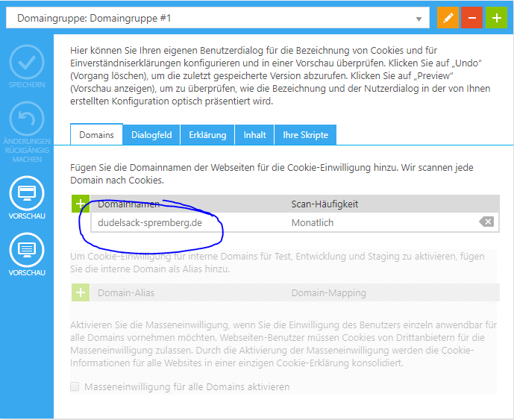
Task: Enable Masseneinwilligung für alle Domains checkbox
Action: [75, 387]
